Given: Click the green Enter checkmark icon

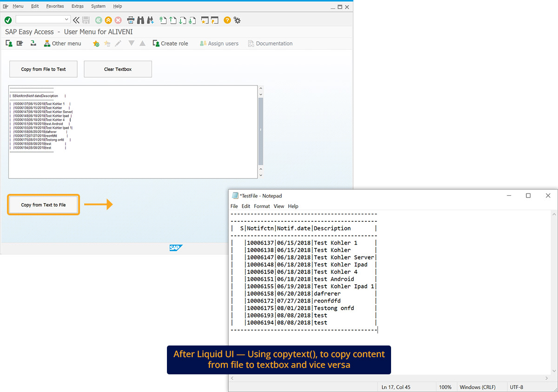Looking at the screenshot, I should tap(8, 20).
